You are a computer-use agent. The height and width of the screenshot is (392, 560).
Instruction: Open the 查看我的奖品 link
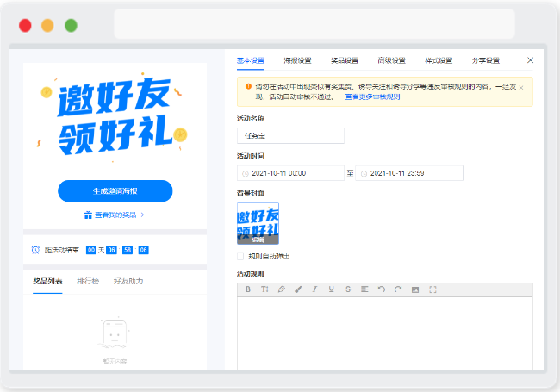[x=115, y=215]
